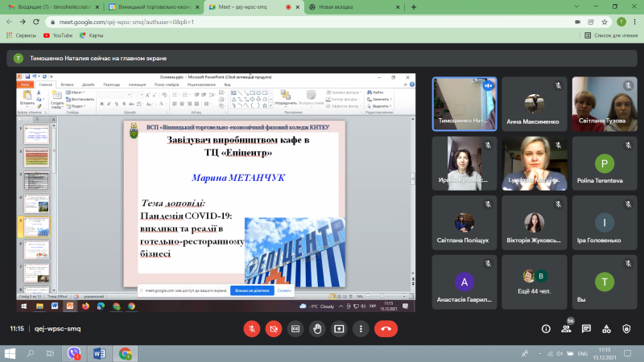Screen dimensions: 644x362
Task: Toggle closed captions CC button
Action: [295, 329]
